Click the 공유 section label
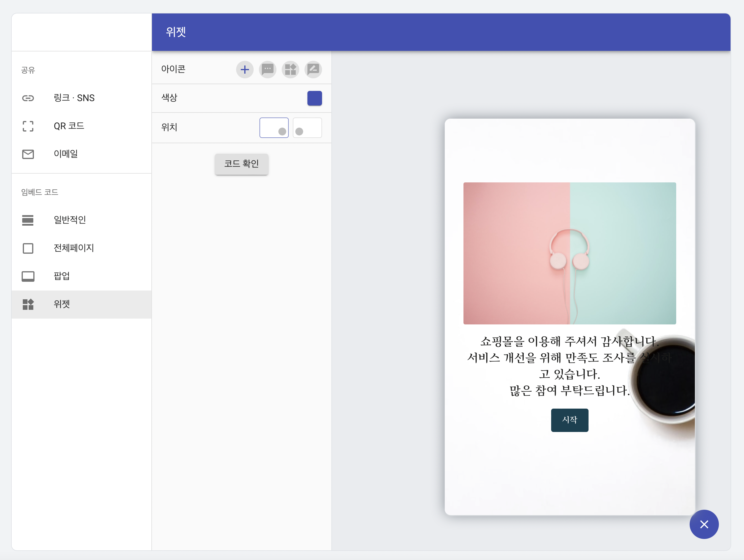 (28, 70)
